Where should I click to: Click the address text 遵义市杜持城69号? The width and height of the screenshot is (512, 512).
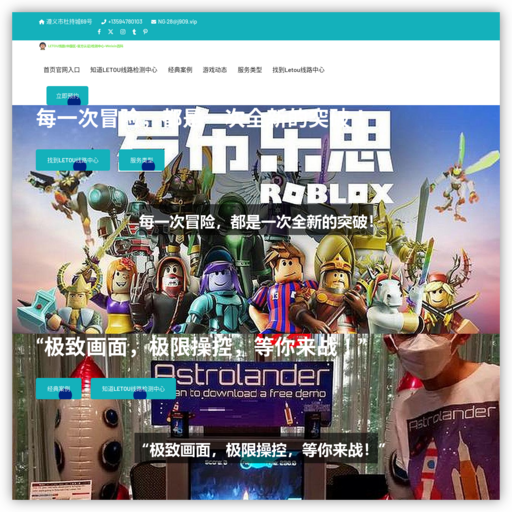tap(69, 22)
